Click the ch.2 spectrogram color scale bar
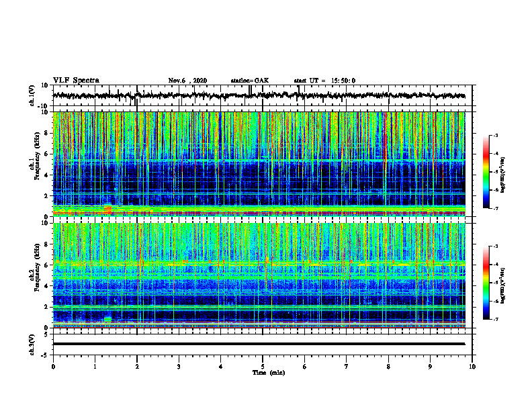The width and height of the screenshot is (532, 411). point(486,283)
